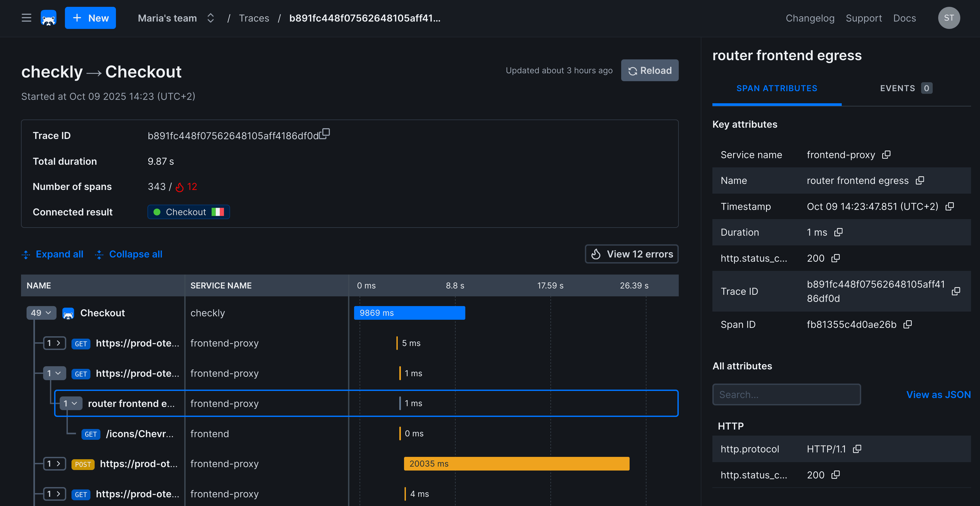Expand the POST https://prod-ot... span

click(54, 464)
